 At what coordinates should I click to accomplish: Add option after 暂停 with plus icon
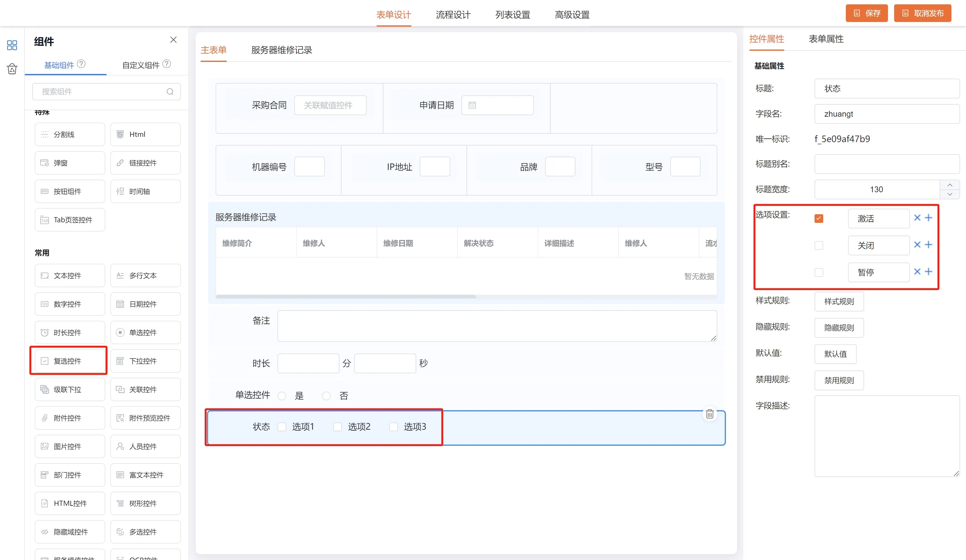(x=929, y=271)
